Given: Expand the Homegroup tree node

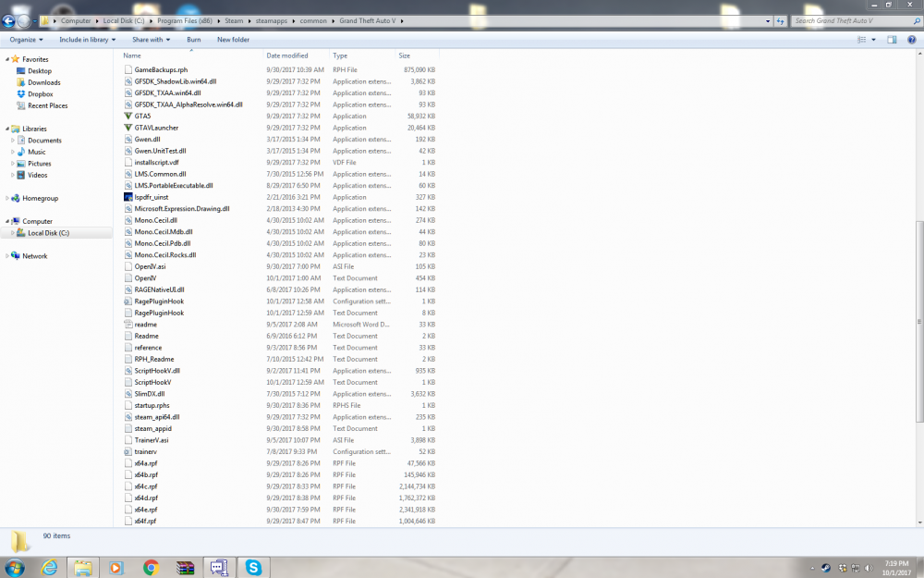Looking at the screenshot, I should [7, 198].
